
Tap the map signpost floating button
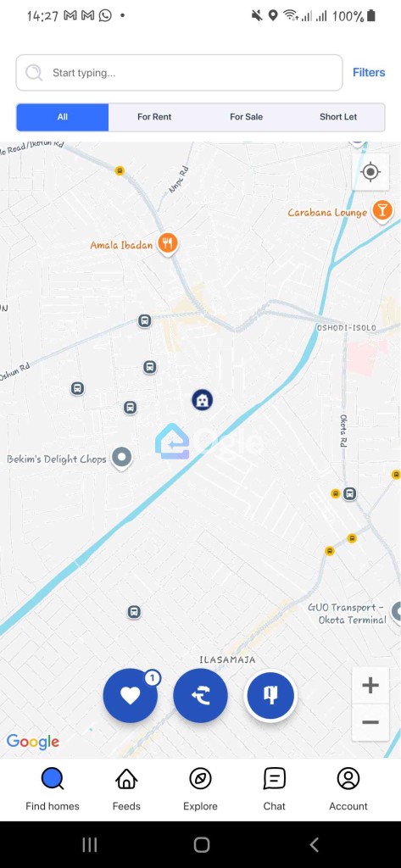(x=270, y=695)
